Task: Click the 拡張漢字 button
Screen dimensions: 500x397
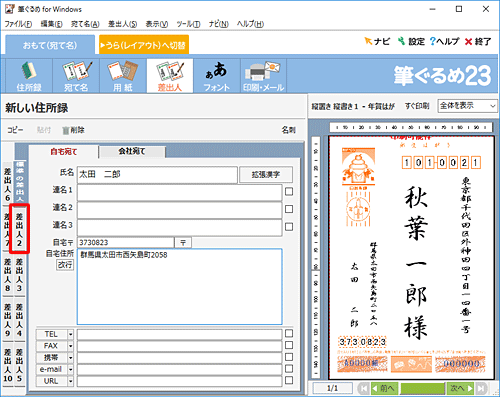Action: tap(266, 174)
